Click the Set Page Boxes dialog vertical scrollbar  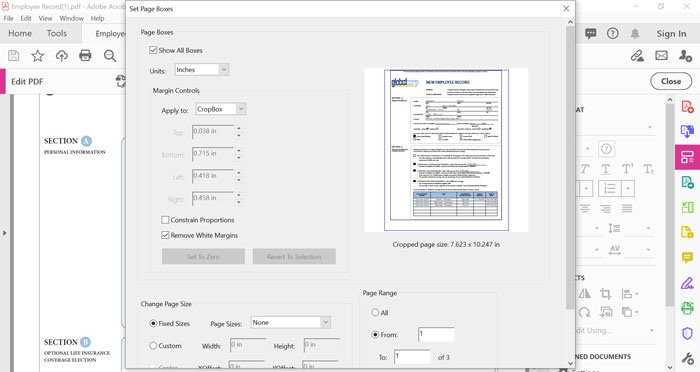click(x=571, y=167)
